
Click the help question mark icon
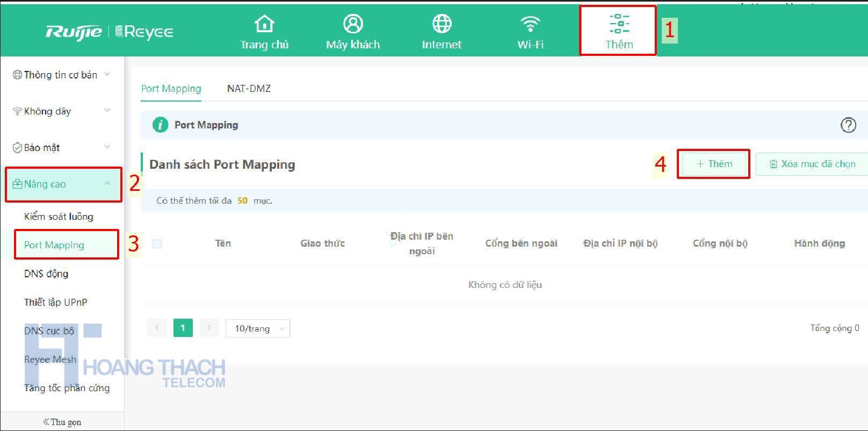[x=848, y=125]
